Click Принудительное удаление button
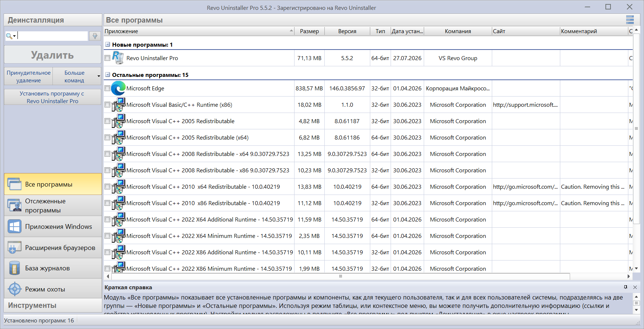 tap(29, 77)
